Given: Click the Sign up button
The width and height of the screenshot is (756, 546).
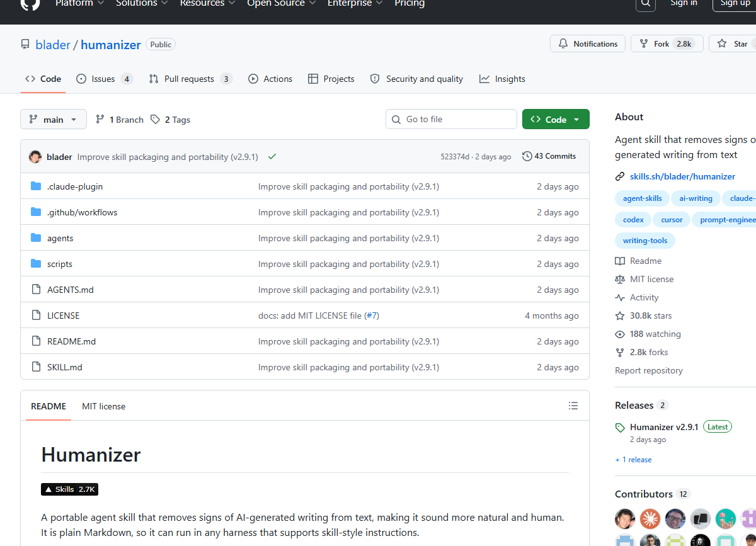Looking at the screenshot, I should tap(735, 3).
